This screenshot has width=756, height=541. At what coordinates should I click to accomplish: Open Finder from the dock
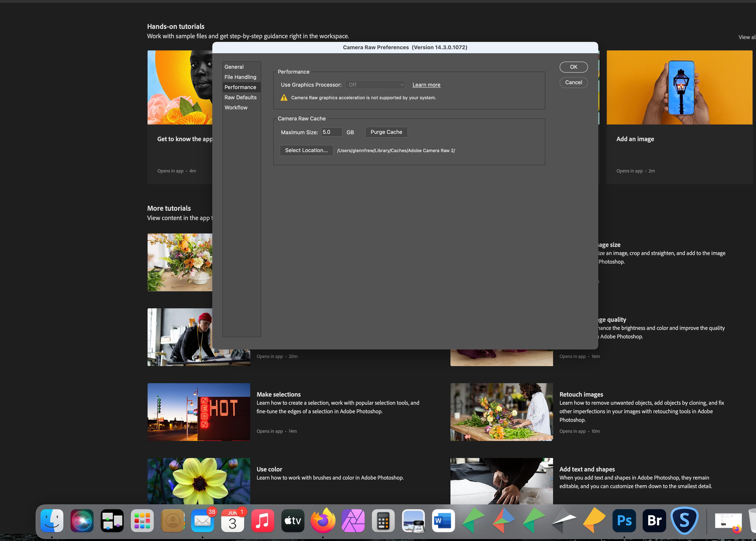point(52,520)
